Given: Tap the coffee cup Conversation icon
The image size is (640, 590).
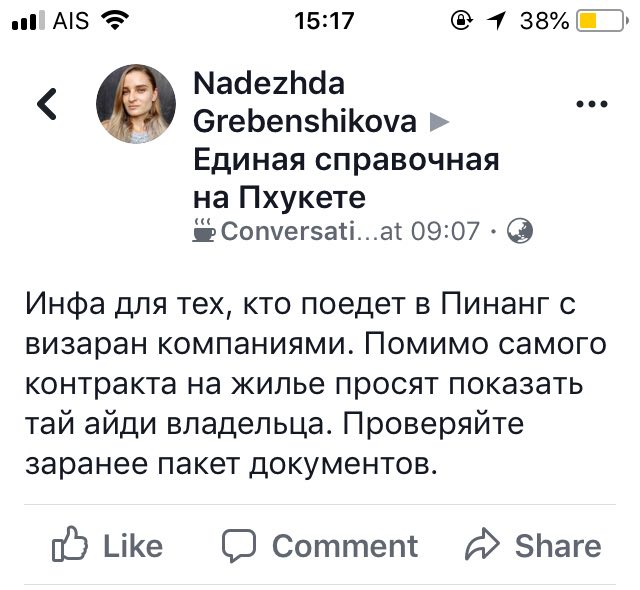Looking at the screenshot, I should [x=203, y=232].
